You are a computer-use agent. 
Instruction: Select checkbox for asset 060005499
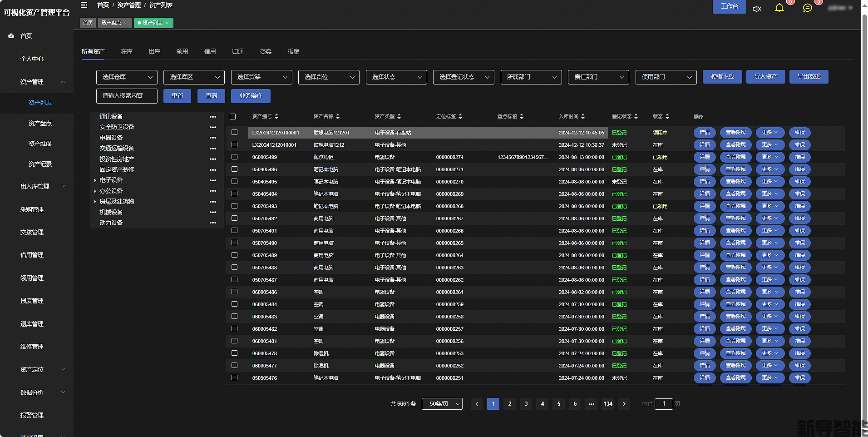click(x=235, y=157)
